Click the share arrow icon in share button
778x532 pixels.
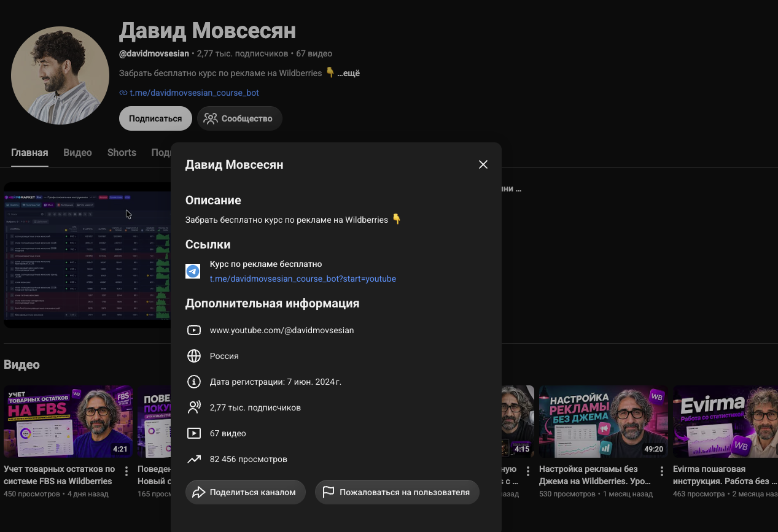[x=198, y=492]
